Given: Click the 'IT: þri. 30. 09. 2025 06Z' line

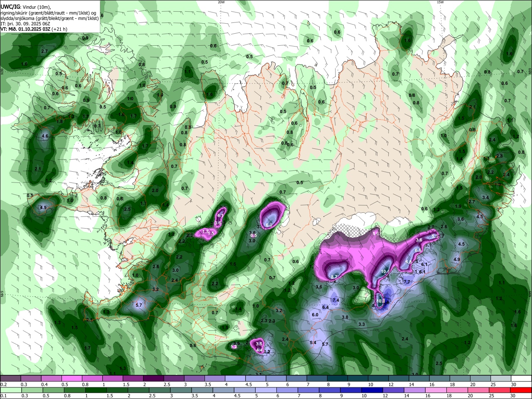Looking at the screenshot, I should point(25,24).
